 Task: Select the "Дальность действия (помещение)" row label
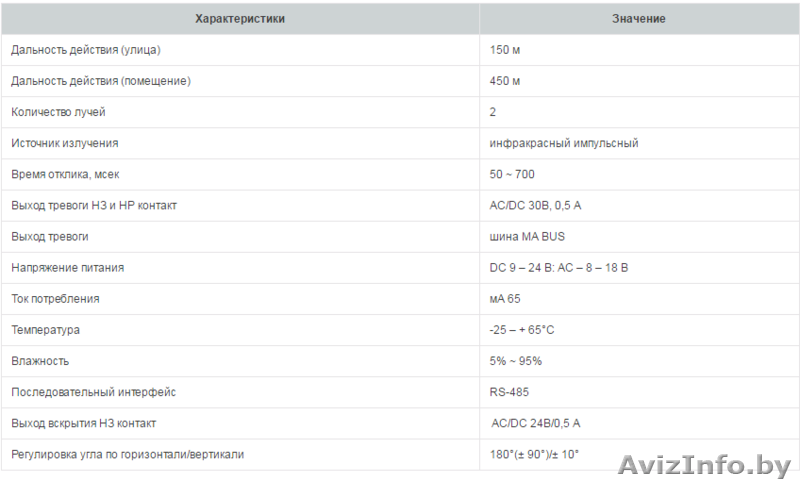(101, 81)
